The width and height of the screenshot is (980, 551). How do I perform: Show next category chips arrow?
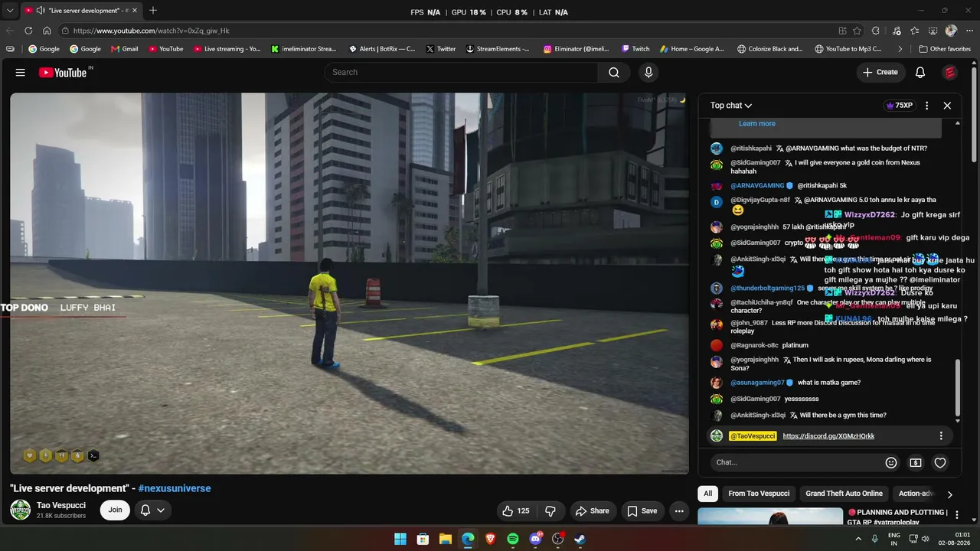(x=949, y=494)
